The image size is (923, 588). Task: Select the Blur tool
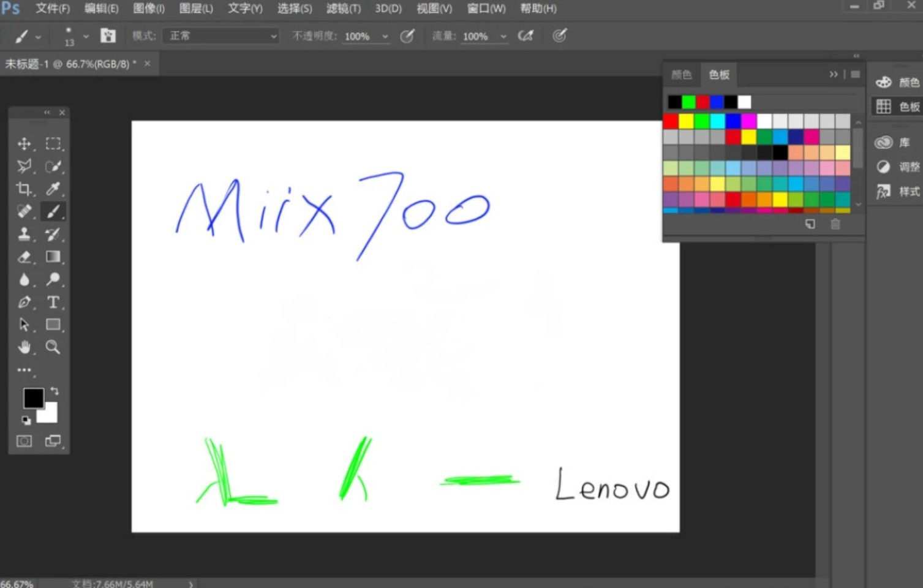pyautogui.click(x=24, y=279)
